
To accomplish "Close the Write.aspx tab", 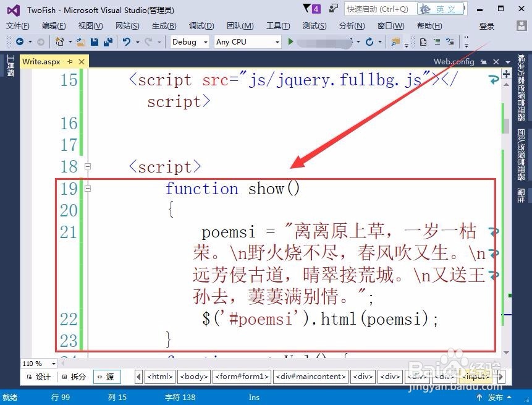I will [82, 61].
